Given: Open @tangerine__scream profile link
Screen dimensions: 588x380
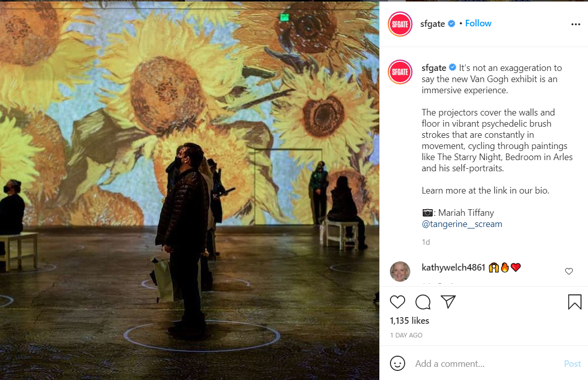Looking at the screenshot, I should pos(461,224).
